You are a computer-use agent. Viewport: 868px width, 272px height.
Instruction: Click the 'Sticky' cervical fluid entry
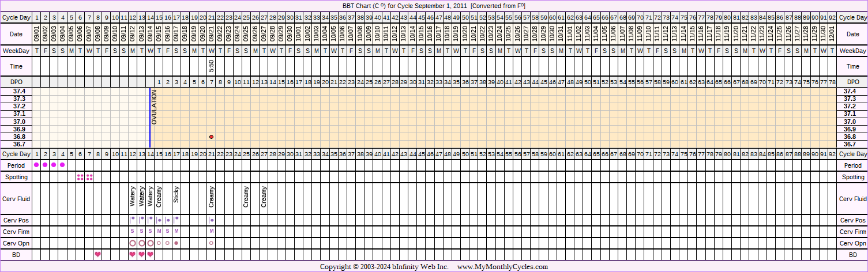[176, 195]
